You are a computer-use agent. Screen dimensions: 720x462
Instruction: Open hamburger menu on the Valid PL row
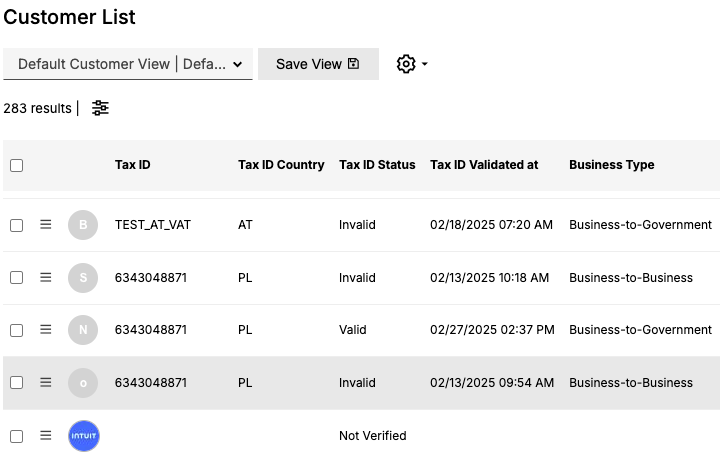(45, 330)
